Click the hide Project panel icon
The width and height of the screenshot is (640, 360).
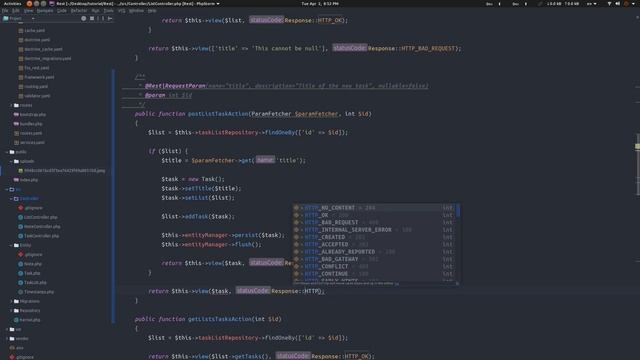pos(110,18)
